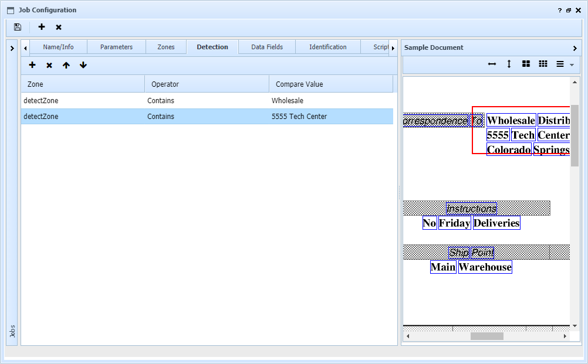Add a new job with the top plus icon

click(x=42, y=27)
